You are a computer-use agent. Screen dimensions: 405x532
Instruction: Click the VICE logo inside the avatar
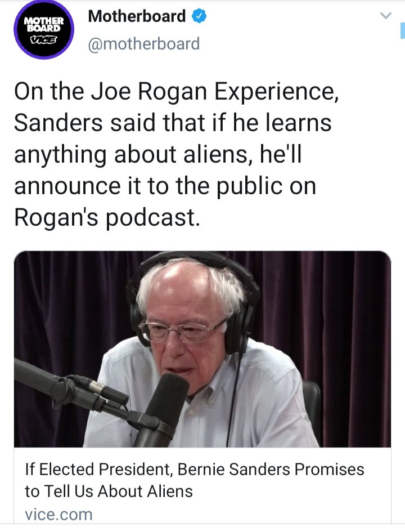click(x=44, y=39)
